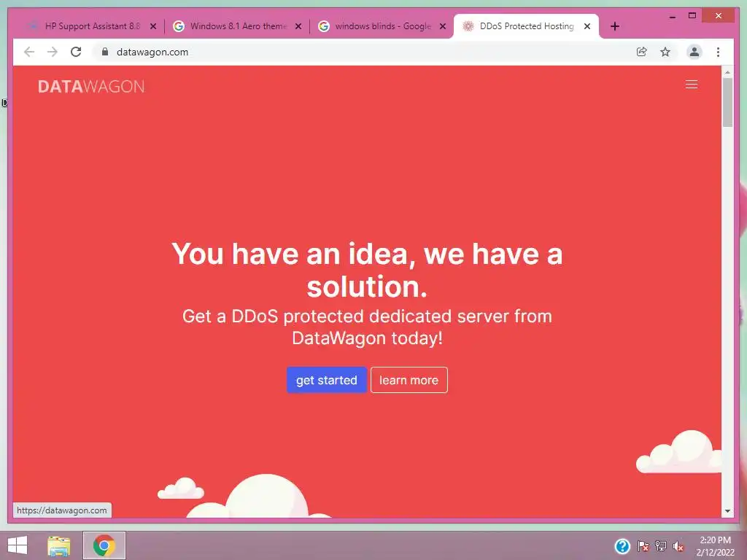Click the blue help tray icon

[622, 546]
